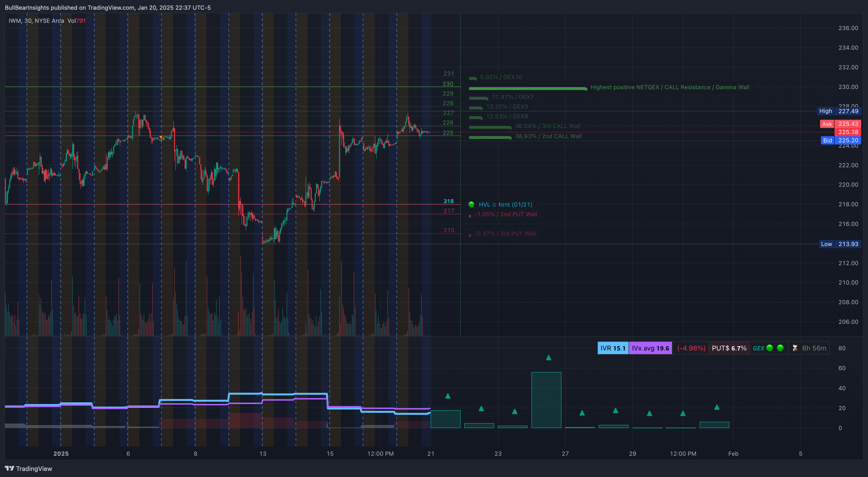
Task: Click the green bar beside 3rd CALL Wall
Action: tap(490, 127)
